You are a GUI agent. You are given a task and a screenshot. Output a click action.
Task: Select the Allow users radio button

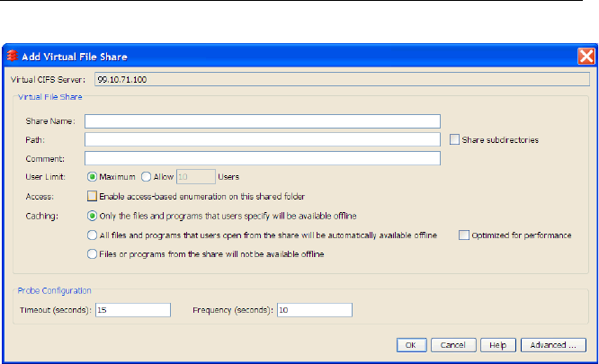coord(147,177)
